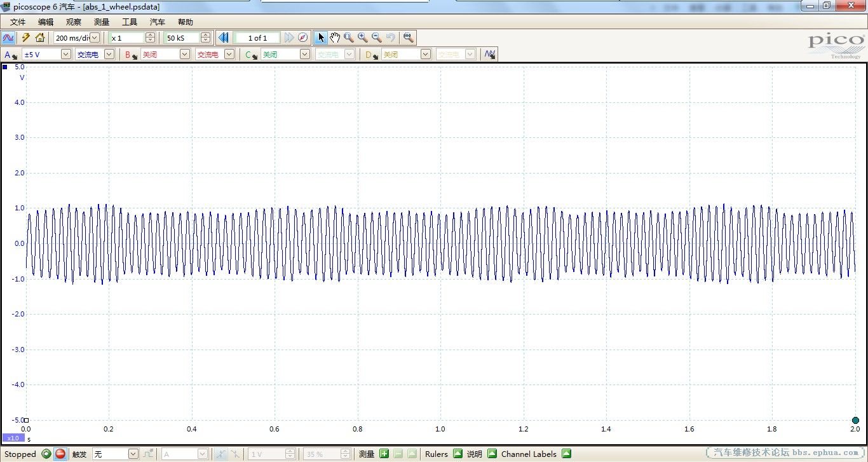The width and height of the screenshot is (868, 462).
Task: Click zoom to full view icon
Action: (409, 37)
